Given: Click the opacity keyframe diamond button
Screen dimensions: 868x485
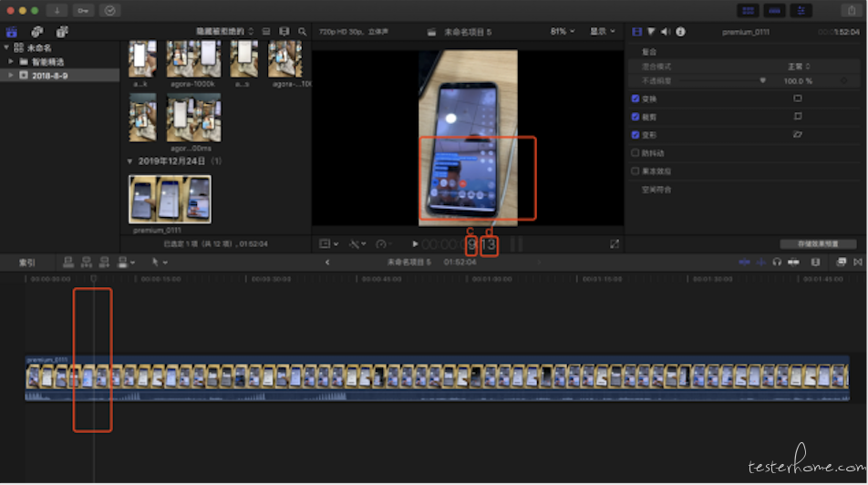Looking at the screenshot, I should pyautogui.click(x=844, y=81).
